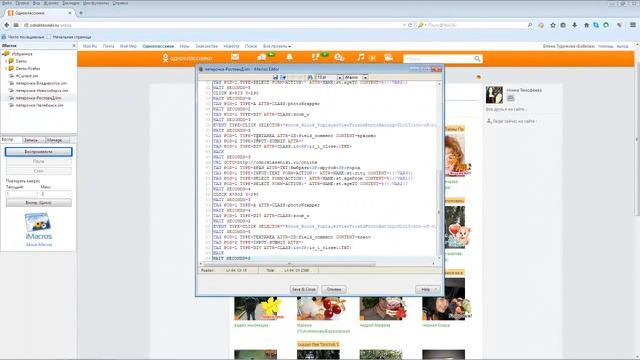
Task: Click Firefox bookmark star icon
Action: pos(553,25)
